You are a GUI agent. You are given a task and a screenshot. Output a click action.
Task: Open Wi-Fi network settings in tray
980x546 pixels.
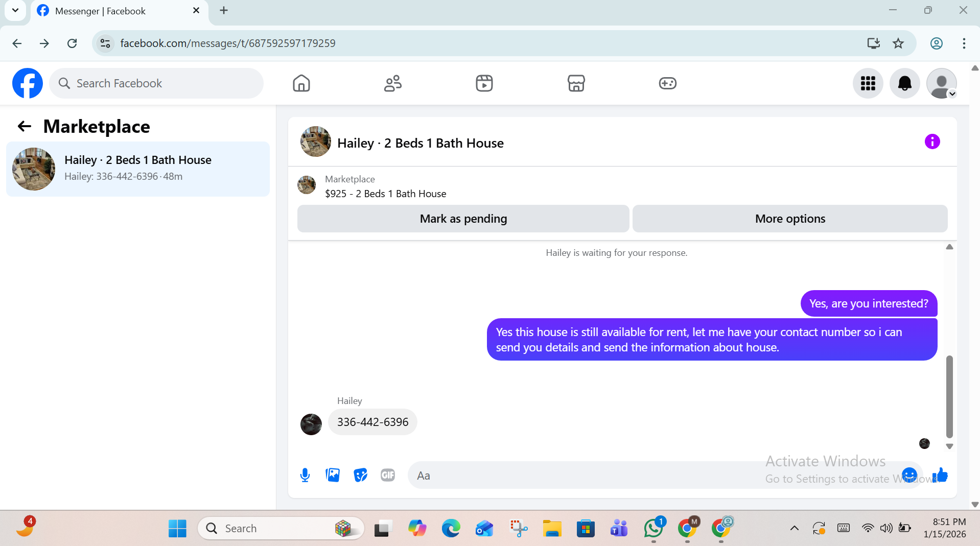pos(868,528)
